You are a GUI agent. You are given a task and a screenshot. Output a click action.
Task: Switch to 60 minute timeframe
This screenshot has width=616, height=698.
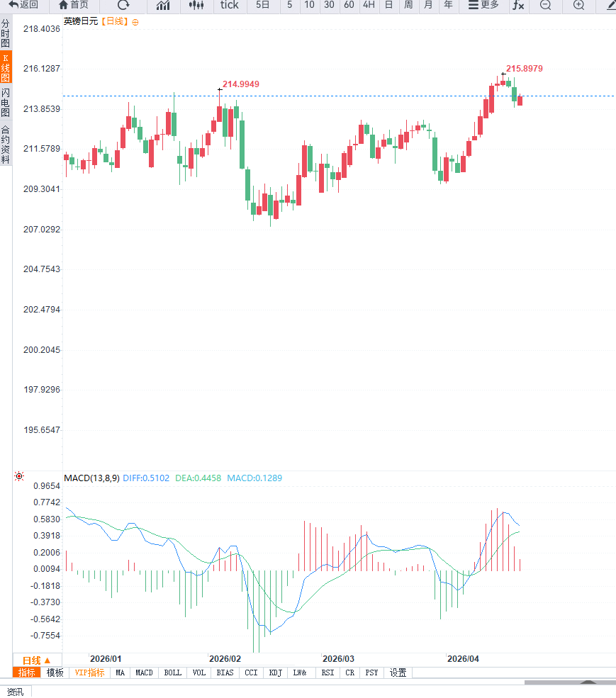[349, 5]
